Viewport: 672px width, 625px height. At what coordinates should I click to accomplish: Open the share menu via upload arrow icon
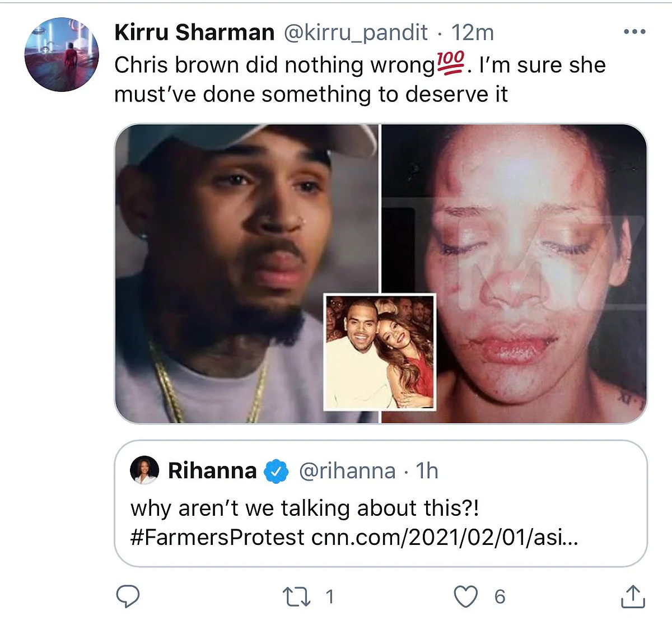(633, 595)
